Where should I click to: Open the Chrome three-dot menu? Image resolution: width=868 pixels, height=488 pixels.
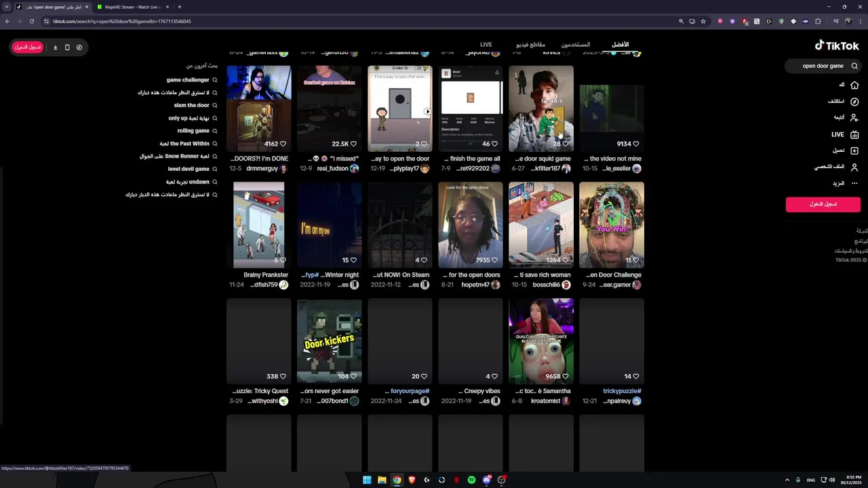coord(859,21)
